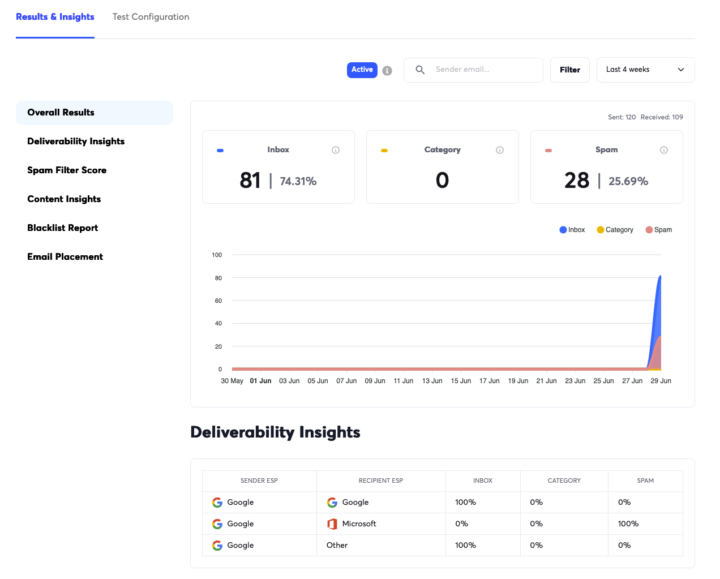Click the search magnifier icon
The image size is (720, 579).
pos(420,70)
